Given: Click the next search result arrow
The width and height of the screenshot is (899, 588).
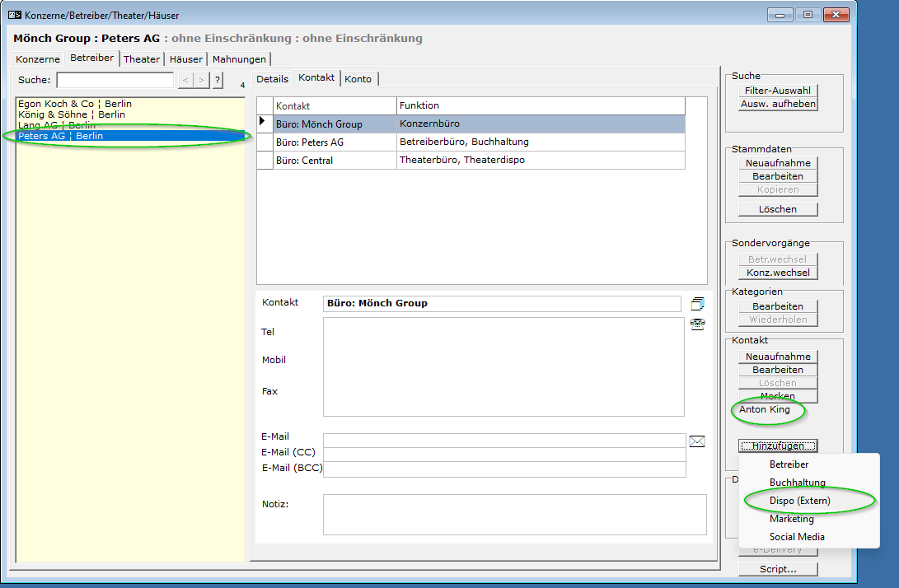Looking at the screenshot, I should [201, 80].
